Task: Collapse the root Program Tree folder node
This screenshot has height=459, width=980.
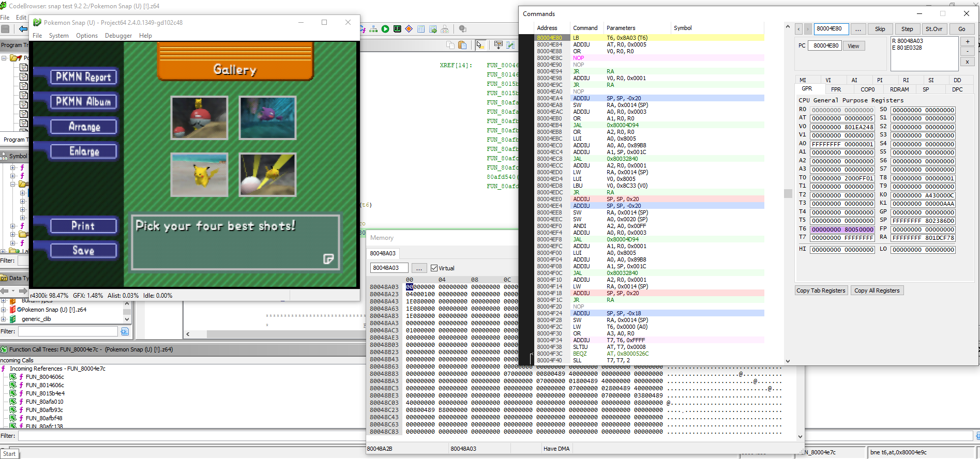Action: pyautogui.click(x=4, y=58)
